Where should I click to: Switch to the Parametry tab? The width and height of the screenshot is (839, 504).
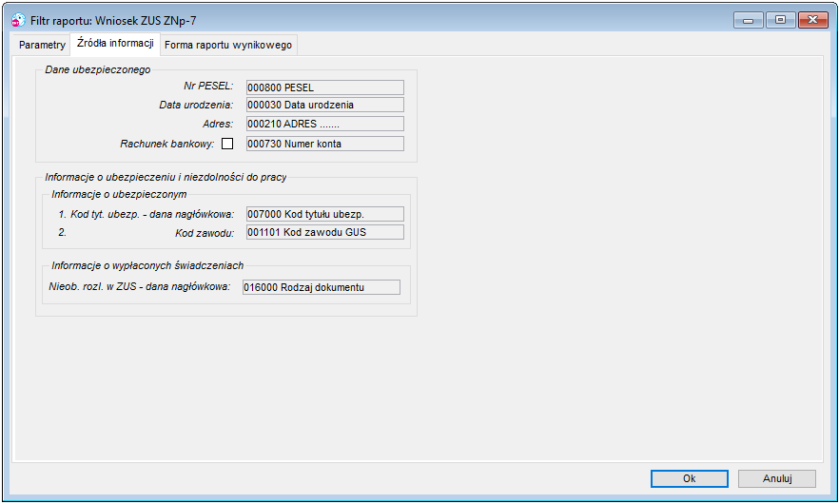[42, 45]
